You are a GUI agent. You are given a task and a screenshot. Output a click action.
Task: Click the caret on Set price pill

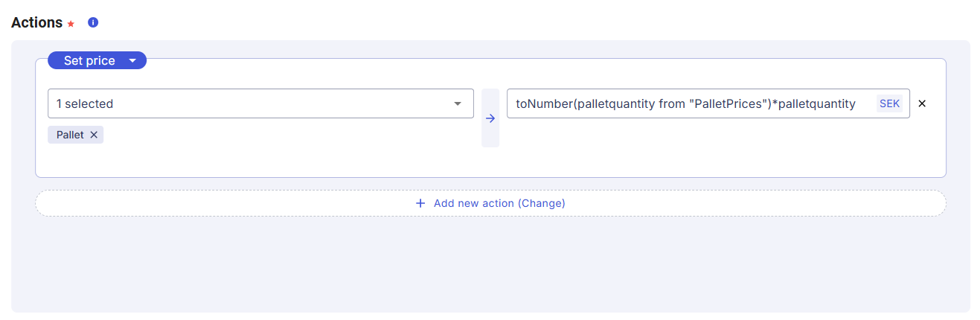tap(132, 61)
